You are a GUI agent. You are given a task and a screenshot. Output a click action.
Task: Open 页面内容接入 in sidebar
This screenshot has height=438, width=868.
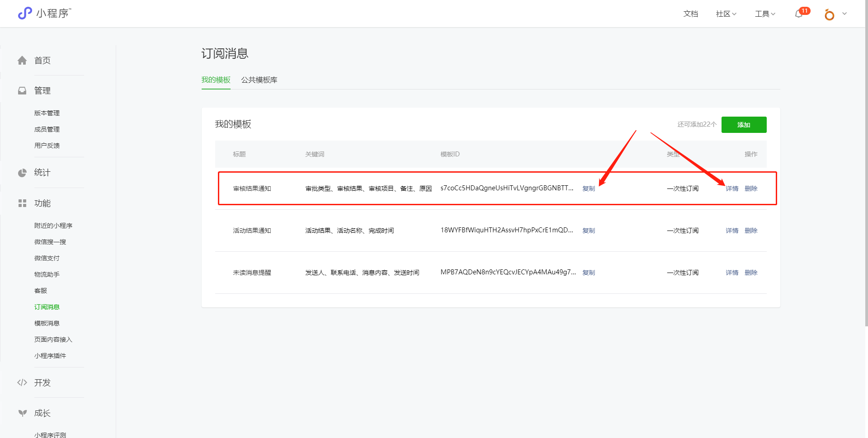[x=53, y=339]
